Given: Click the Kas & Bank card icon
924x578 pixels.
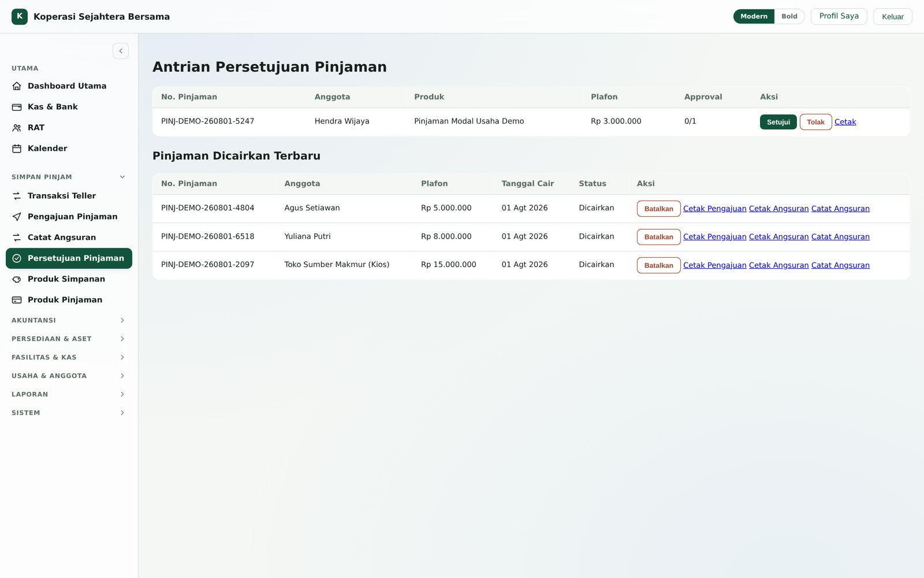Looking at the screenshot, I should click(17, 107).
